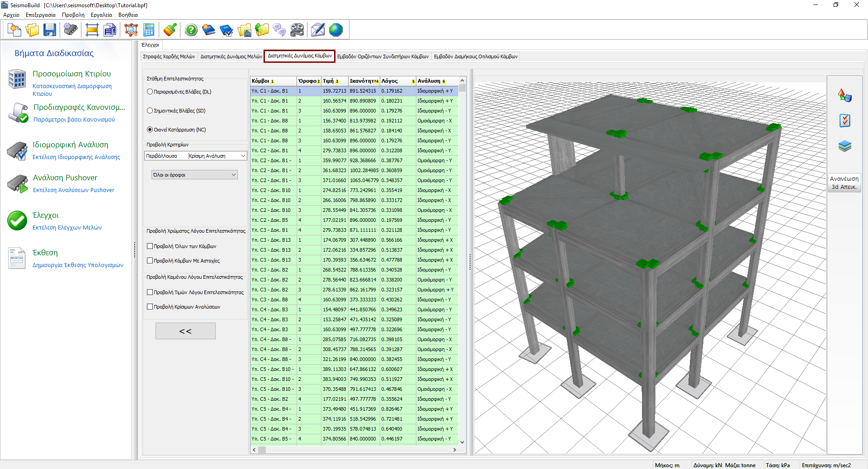Click the paintbrush icon in toolbar
The height and width of the screenshot is (469, 868).
tap(170, 30)
